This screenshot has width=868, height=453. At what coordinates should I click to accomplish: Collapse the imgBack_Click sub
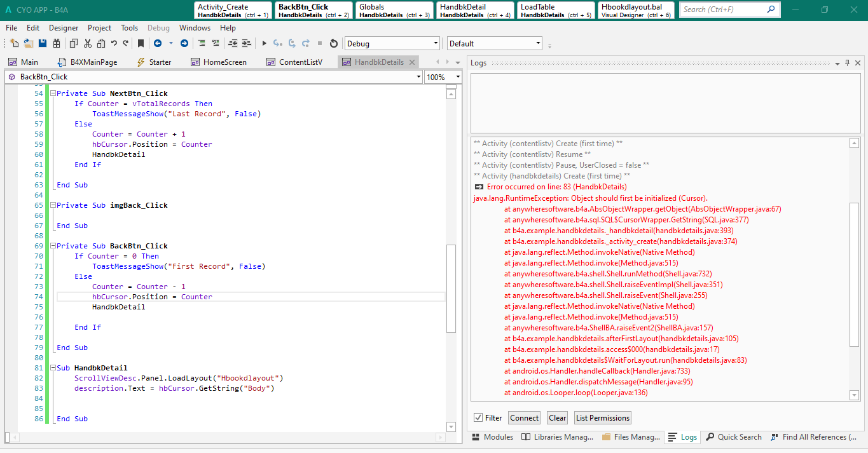[x=53, y=205]
